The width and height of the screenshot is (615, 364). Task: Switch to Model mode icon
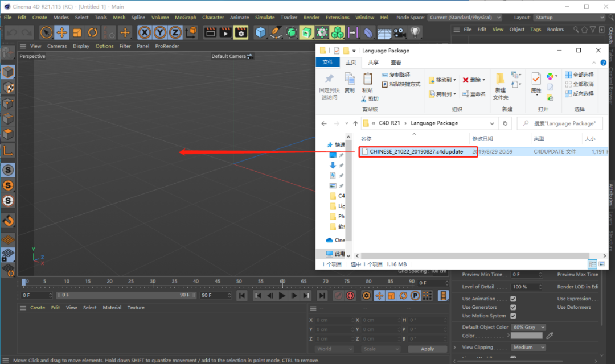pyautogui.click(x=8, y=72)
